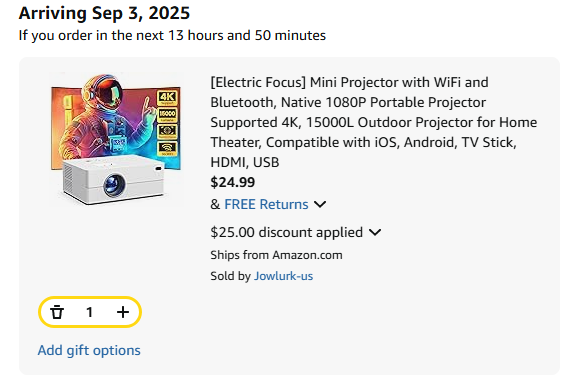This screenshot has height=379, width=567.
Task: Click Add gift options
Action: (89, 350)
